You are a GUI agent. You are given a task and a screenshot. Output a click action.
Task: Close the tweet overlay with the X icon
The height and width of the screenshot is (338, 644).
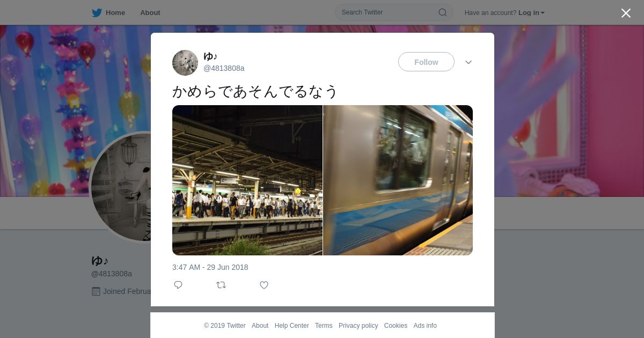pyautogui.click(x=626, y=13)
